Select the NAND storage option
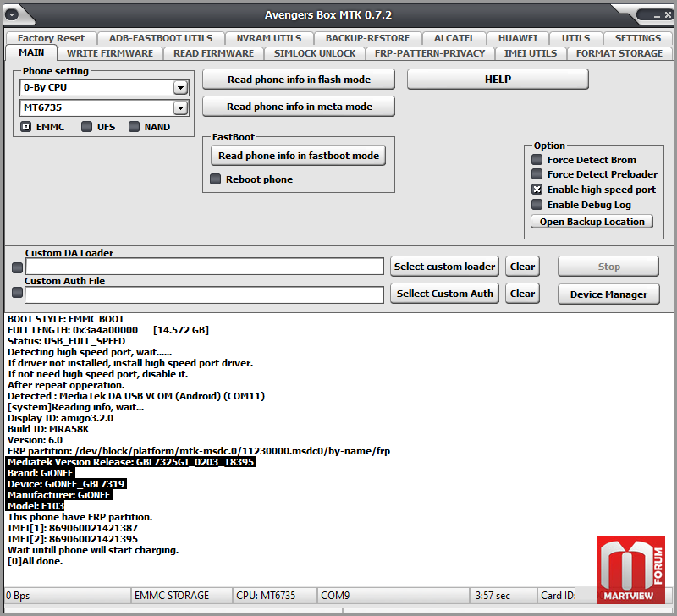 134,127
